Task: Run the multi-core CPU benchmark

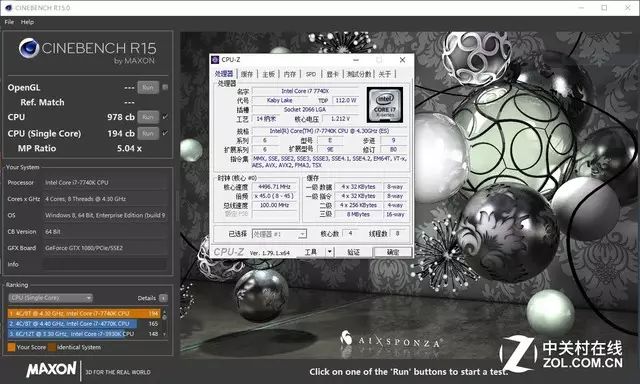Action: [148, 117]
